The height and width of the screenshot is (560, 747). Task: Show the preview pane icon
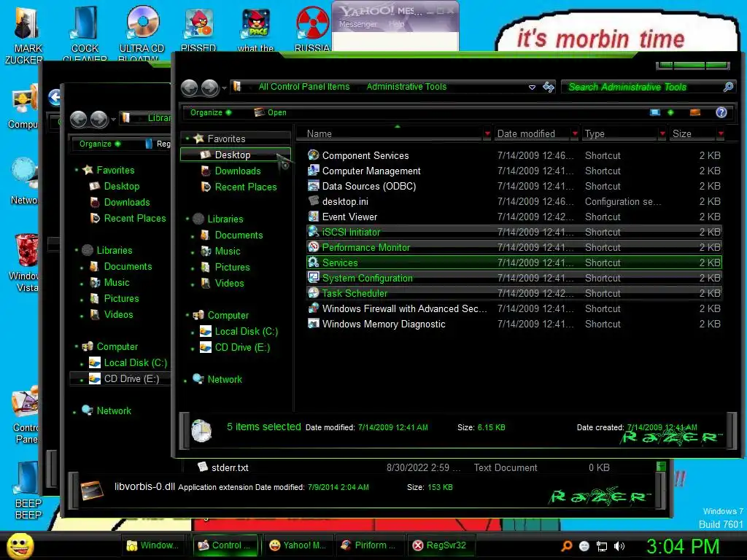pos(695,112)
